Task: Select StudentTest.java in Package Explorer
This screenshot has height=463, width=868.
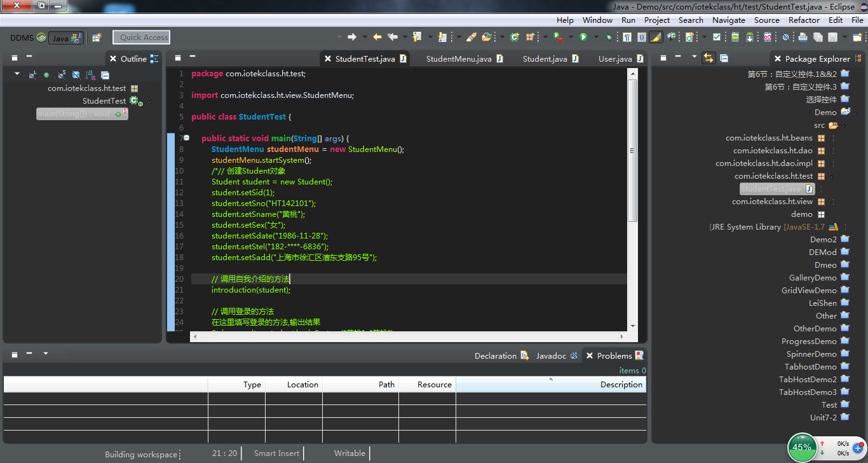Action: (x=776, y=189)
